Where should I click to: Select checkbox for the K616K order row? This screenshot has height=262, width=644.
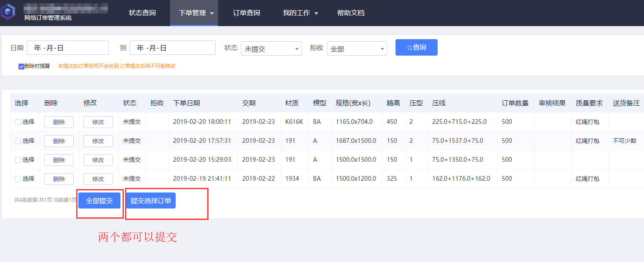tap(18, 122)
